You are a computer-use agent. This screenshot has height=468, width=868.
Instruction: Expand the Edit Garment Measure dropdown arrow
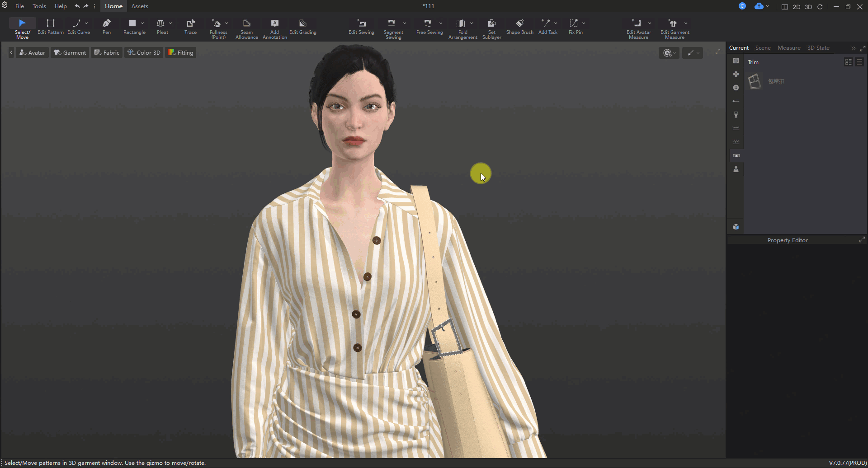(686, 23)
